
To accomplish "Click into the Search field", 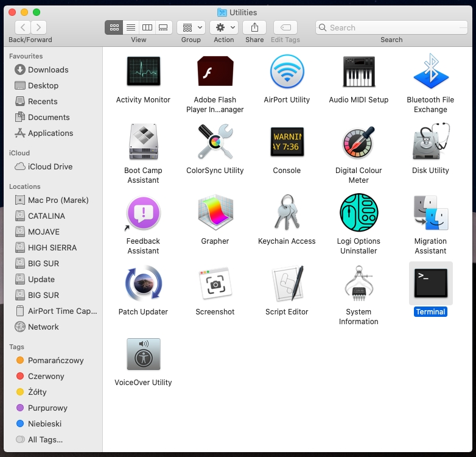I will coord(391,27).
